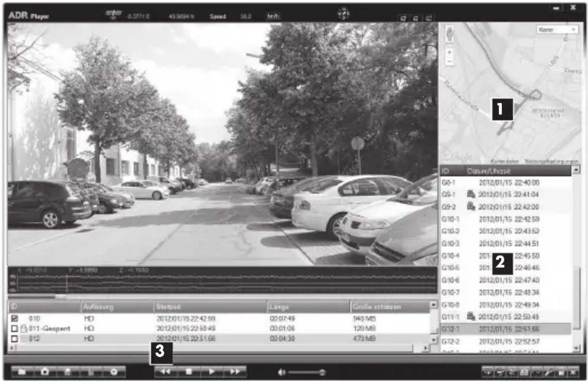Check the checkbox for recording 012
This screenshot has height=381, width=588.
(14, 339)
